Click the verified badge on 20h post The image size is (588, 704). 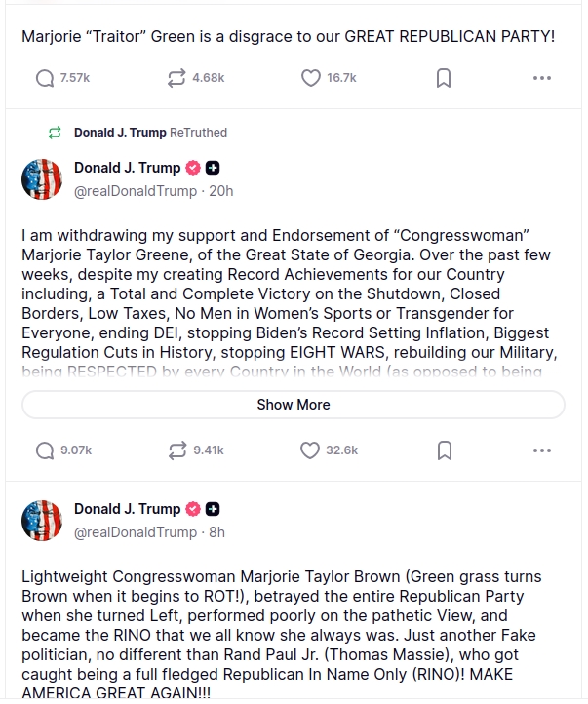tap(193, 168)
